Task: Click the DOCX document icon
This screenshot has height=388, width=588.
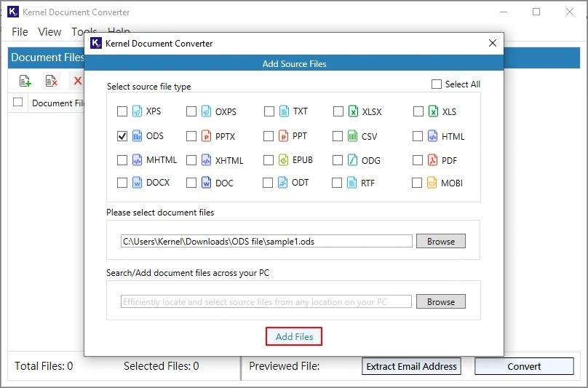Action: (138, 183)
